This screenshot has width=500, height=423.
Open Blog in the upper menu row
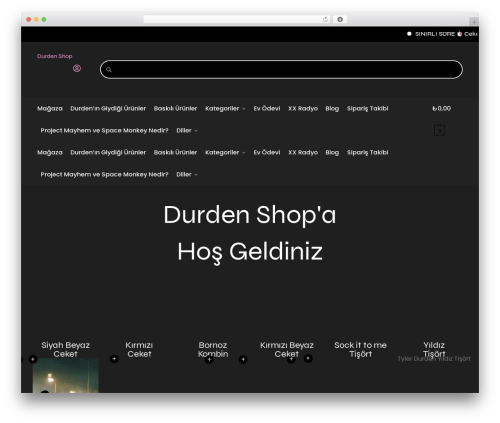click(x=332, y=108)
